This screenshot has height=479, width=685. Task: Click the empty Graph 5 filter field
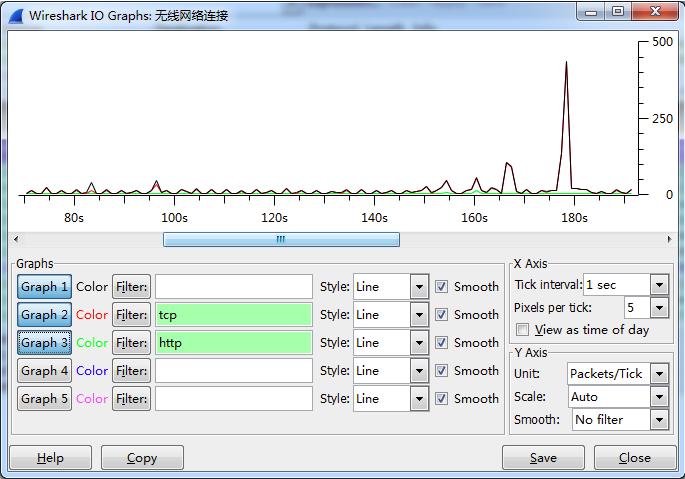(x=234, y=399)
